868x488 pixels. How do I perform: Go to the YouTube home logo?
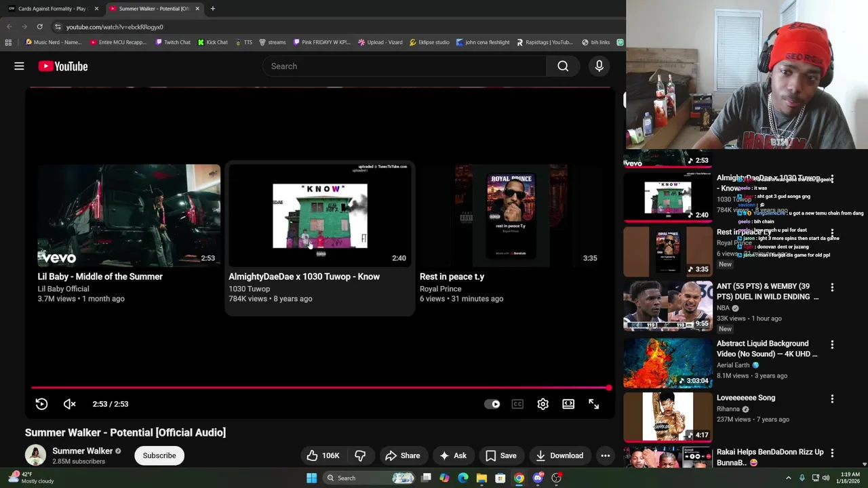click(x=63, y=66)
